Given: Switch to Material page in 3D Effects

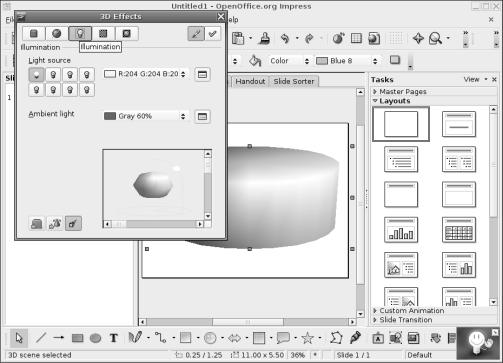Looking at the screenshot, I should (x=126, y=33).
